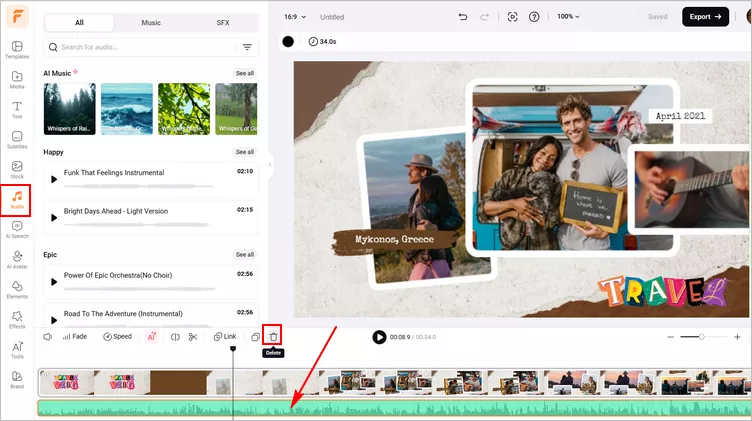This screenshot has height=421, width=752.
Task: Click the timeline zoom slider handle
Action: [x=701, y=337]
